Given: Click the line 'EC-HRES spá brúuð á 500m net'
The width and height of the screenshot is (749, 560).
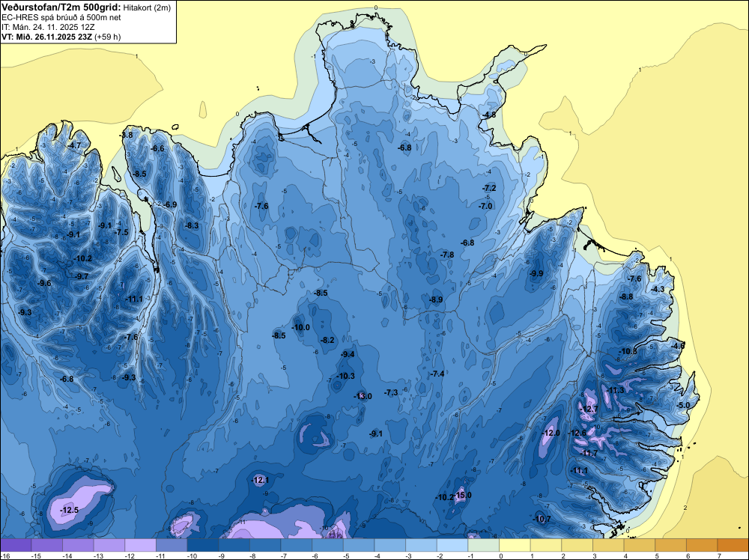Looking at the screenshot, I should 61,17.
